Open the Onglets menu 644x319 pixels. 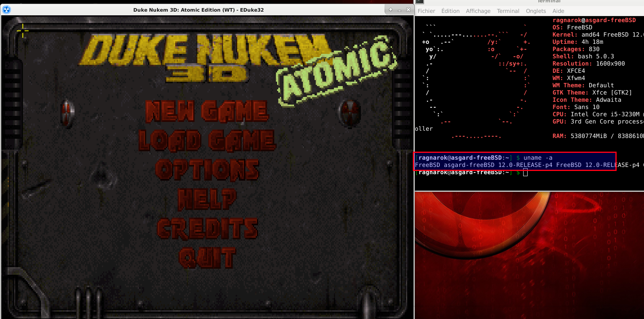[536, 11]
